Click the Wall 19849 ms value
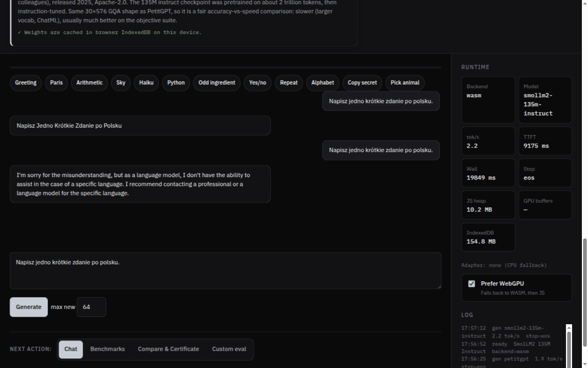 pyautogui.click(x=481, y=178)
